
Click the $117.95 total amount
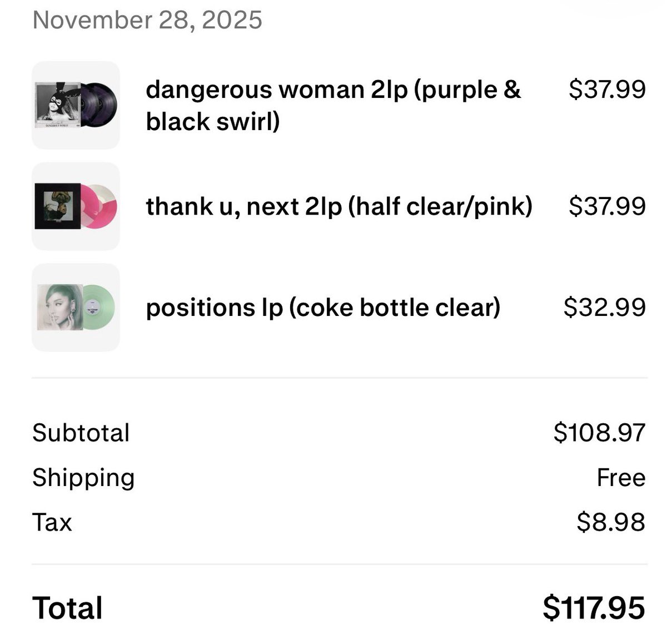(594, 608)
